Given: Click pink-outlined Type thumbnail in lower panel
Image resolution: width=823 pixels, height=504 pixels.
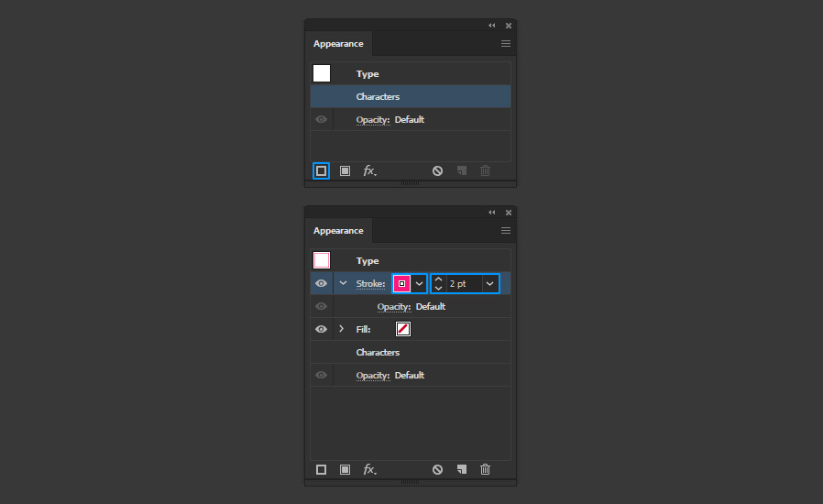Looking at the screenshot, I should [x=322, y=260].
